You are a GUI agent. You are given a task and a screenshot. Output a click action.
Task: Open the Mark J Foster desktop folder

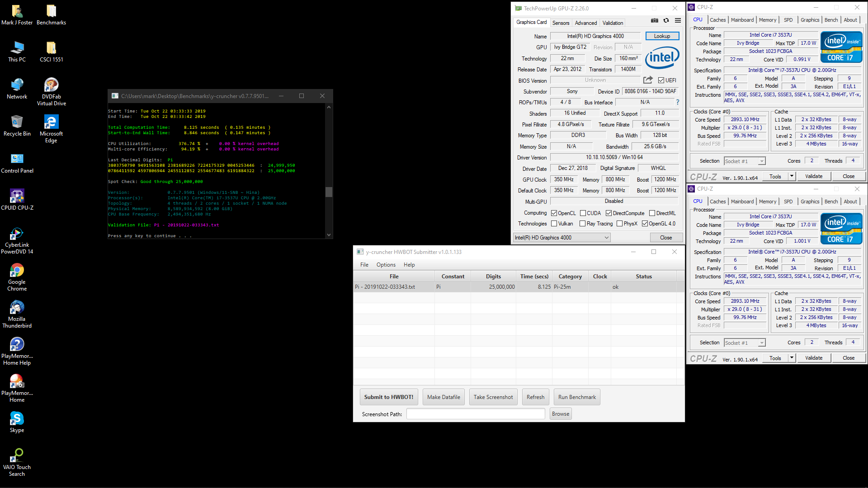[17, 14]
